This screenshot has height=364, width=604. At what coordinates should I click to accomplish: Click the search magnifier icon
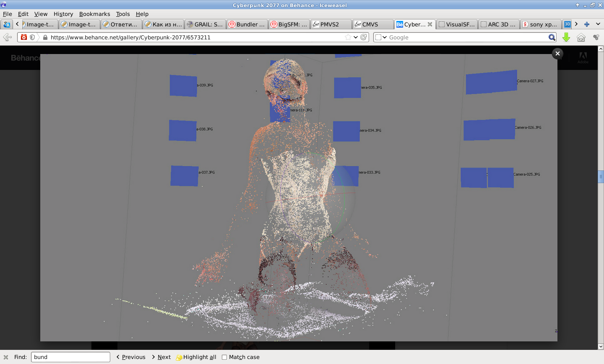coord(552,37)
